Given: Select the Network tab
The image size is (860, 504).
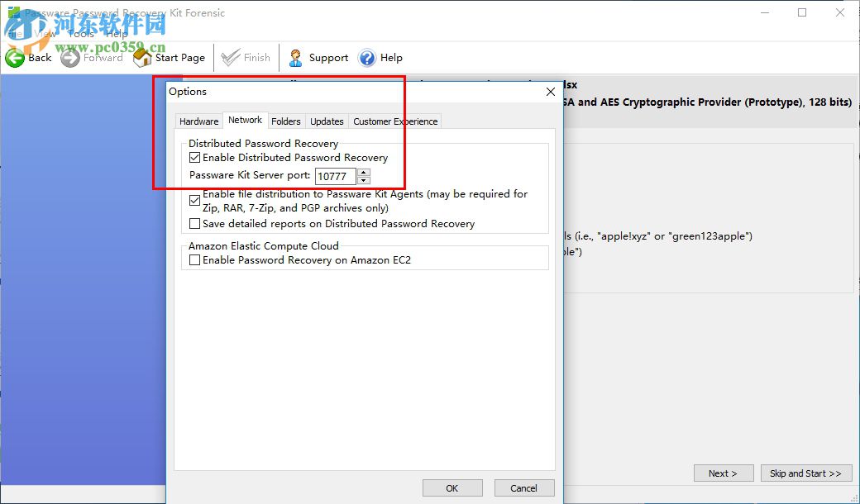Looking at the screenshot, I should coord(245,120).
